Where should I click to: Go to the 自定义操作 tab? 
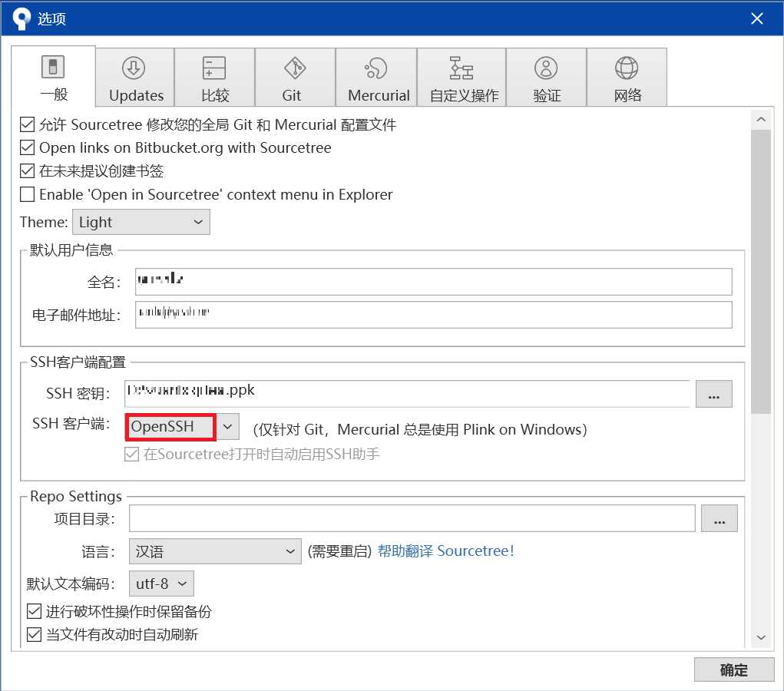pos(461,78)
